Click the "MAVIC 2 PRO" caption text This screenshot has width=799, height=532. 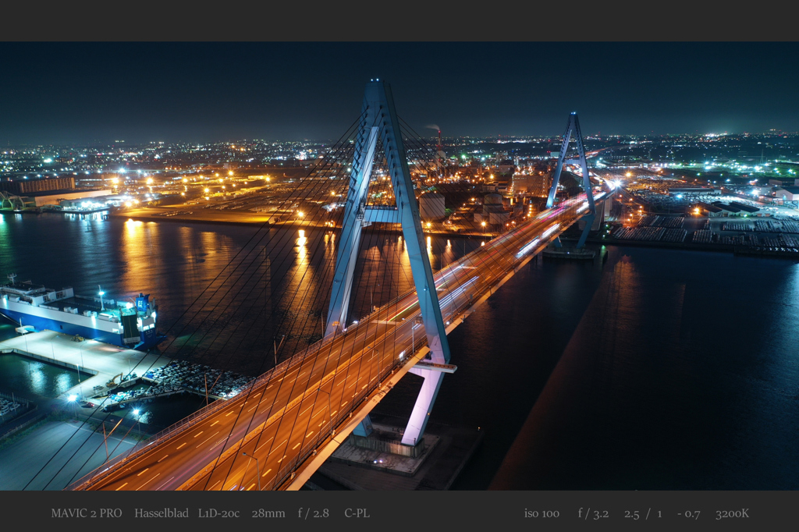pyautogui.click(x=87, y=513)
